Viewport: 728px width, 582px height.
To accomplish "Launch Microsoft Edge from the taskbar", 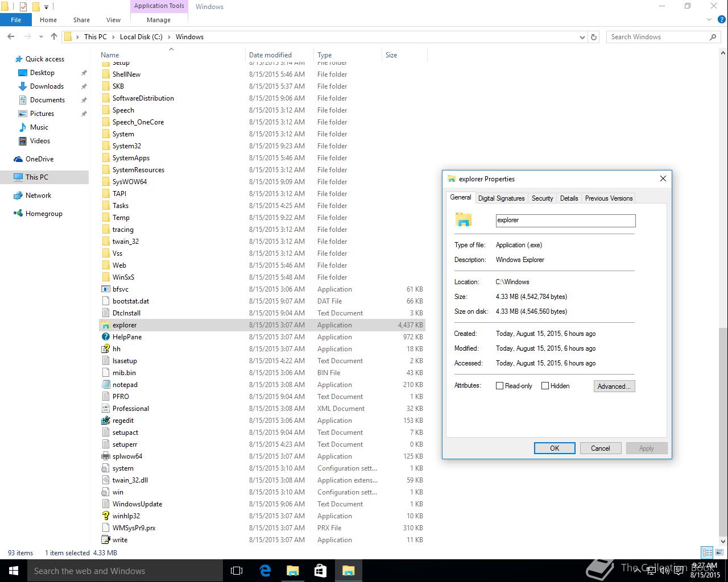I will click(265, 571).
